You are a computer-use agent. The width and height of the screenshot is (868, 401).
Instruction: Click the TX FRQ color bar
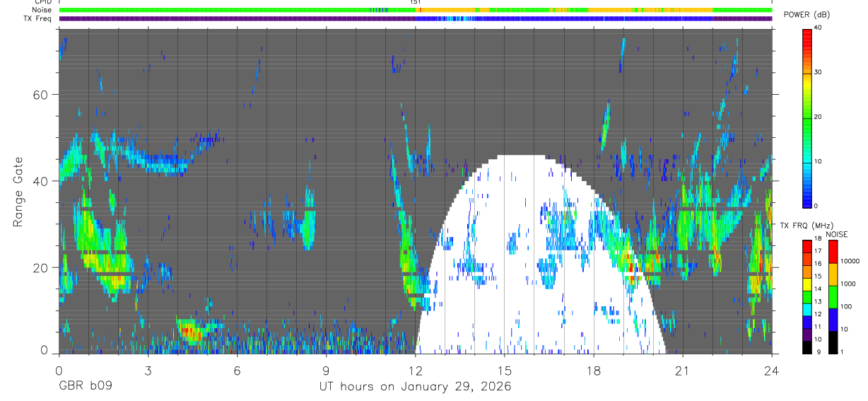807,296
